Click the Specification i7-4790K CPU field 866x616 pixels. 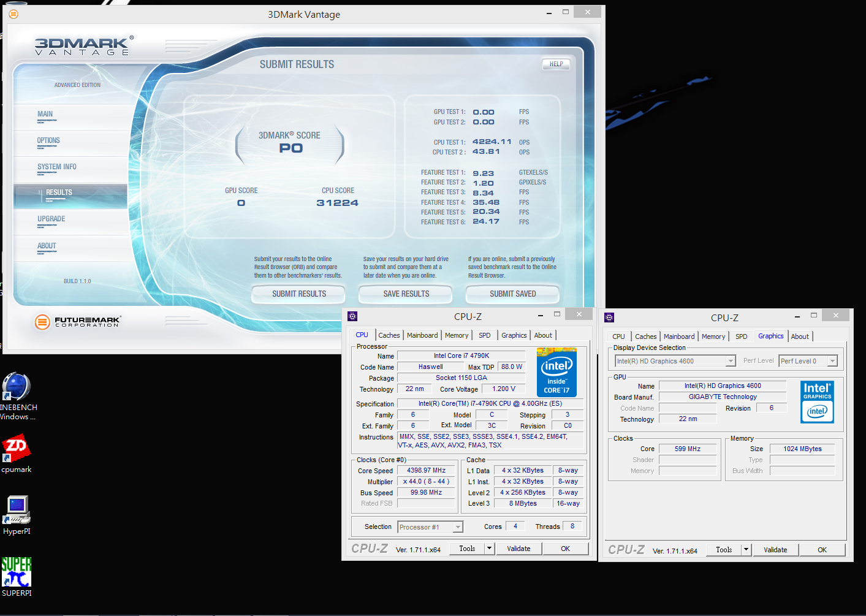(490, 404)
